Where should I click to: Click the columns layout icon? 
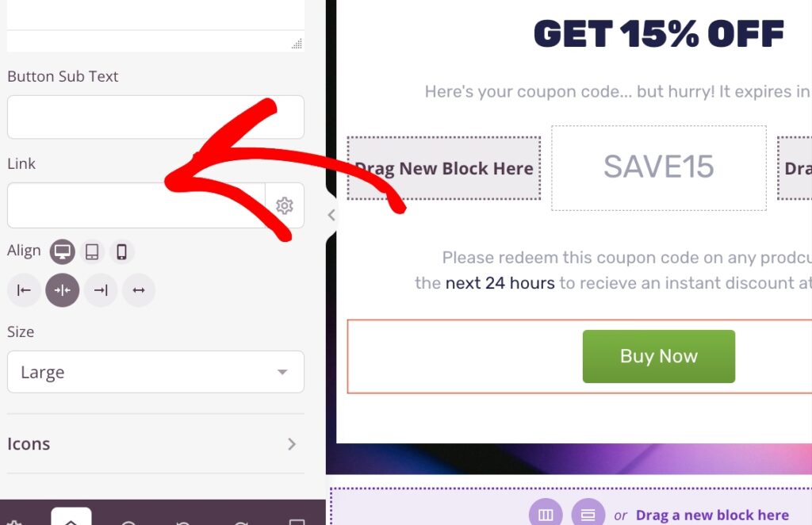pyautogui.click(x=546, y=515)
